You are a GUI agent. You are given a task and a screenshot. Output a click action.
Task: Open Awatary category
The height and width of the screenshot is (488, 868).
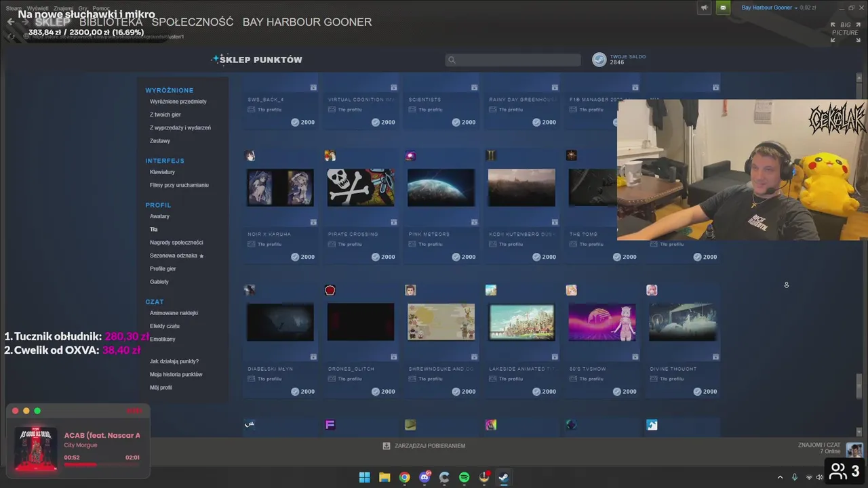tap(160, 216)
